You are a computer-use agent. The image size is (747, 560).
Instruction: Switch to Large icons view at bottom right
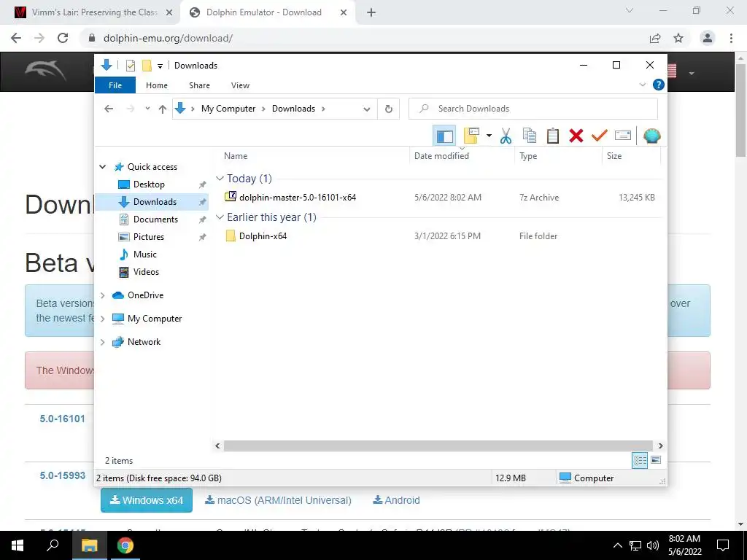(x=656, y=460)
